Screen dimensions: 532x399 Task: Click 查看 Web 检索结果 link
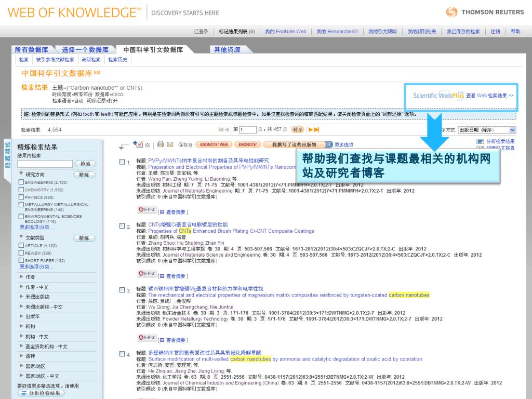click(x=489, y=96)
